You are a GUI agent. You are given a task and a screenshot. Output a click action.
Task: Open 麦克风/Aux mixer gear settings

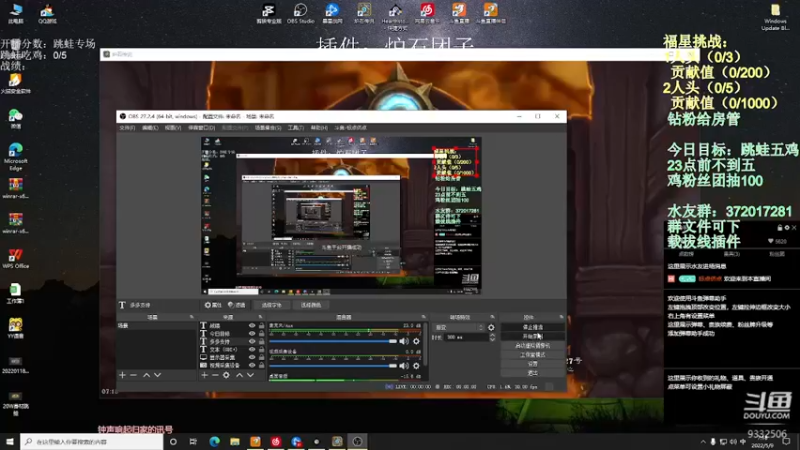(x=416, y=341)
